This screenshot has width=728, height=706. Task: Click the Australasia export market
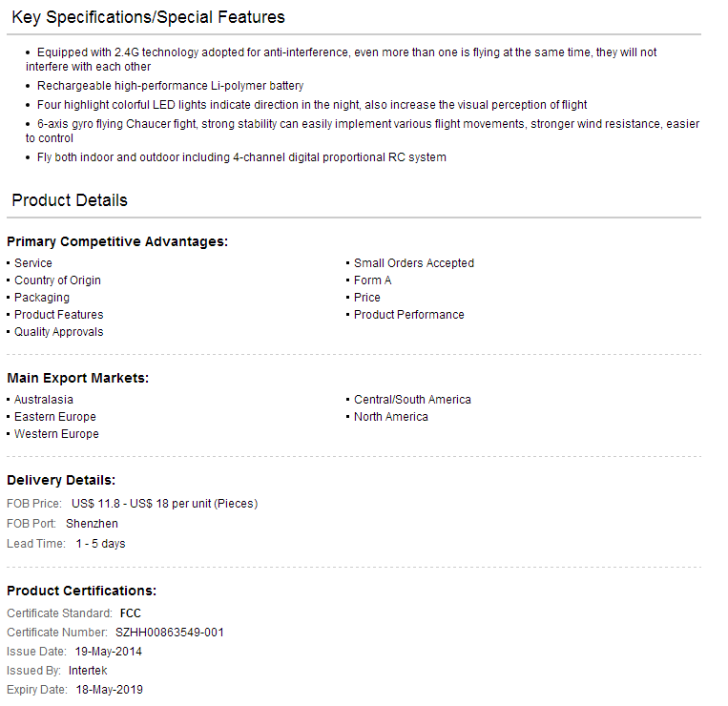click(x=44, y=399)
